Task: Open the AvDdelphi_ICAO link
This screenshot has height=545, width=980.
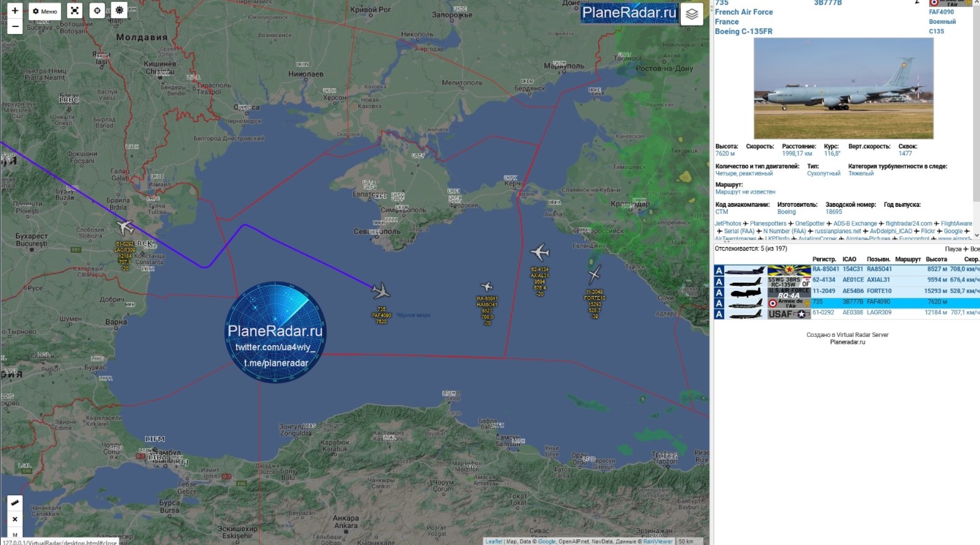Action: coord(891,231)
